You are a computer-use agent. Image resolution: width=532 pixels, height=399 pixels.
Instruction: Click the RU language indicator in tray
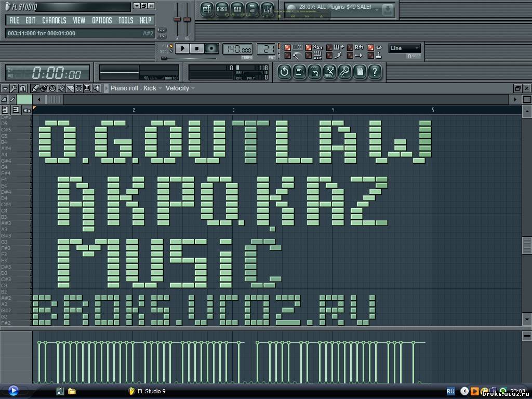tap(450, 391)
